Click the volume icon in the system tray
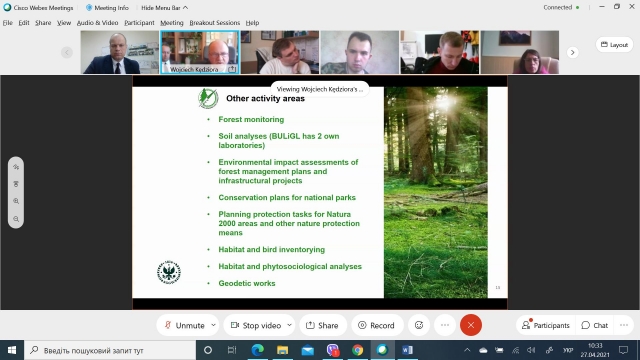This screenshot has width=640, height=360. 531,350
